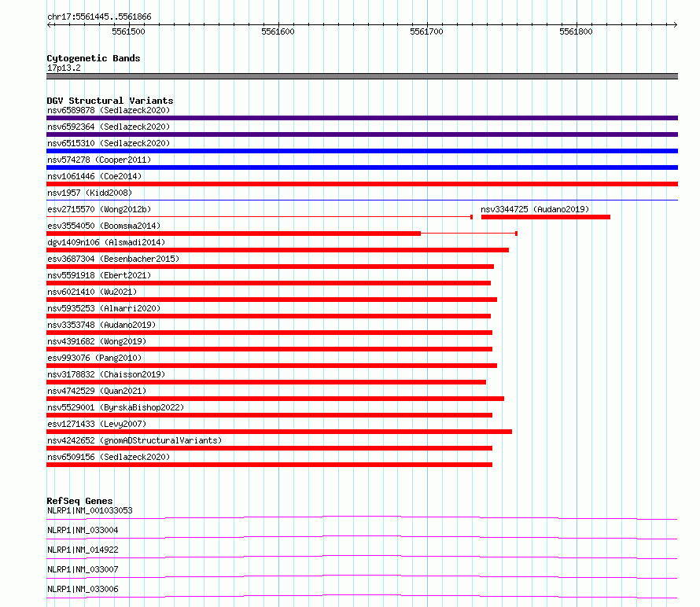The width and height of the screenshot is (700, 607).
Task: Click the purple bar of nsv6589878
Action: (362, 118)
